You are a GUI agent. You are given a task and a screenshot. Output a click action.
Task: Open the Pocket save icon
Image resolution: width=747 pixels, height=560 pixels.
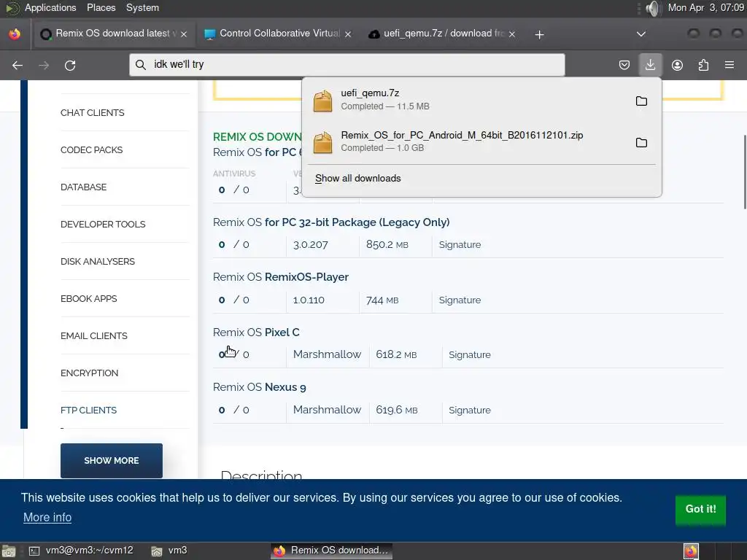tap(624, 65)
